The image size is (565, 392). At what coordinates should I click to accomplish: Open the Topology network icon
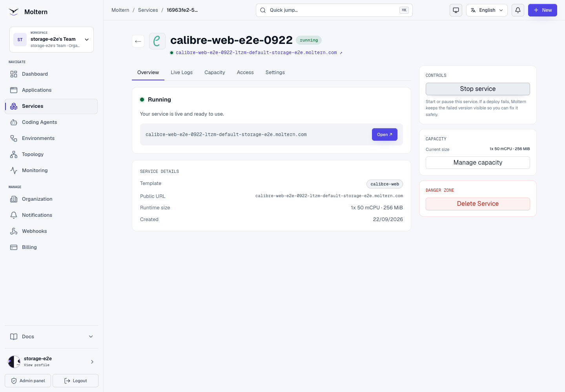[14, 154]
